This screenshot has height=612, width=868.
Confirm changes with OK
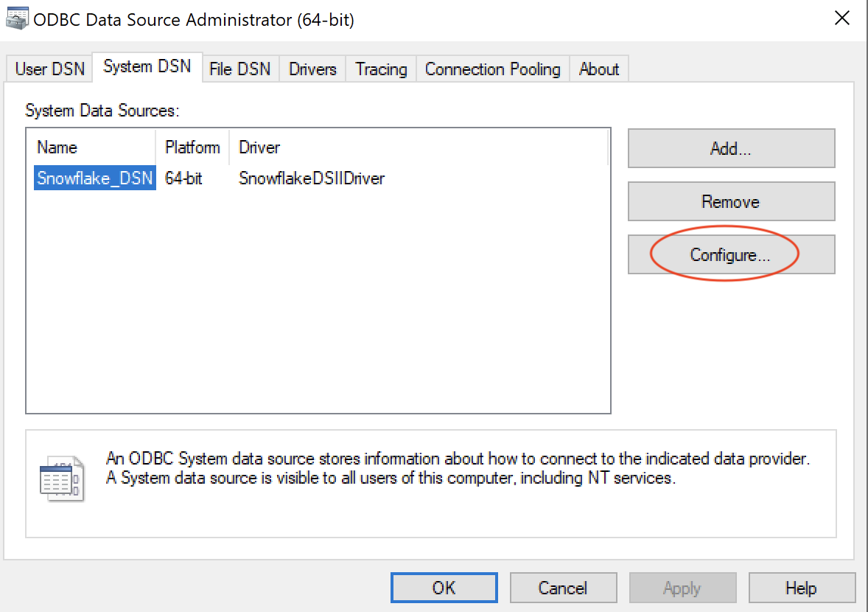(444, 588)
